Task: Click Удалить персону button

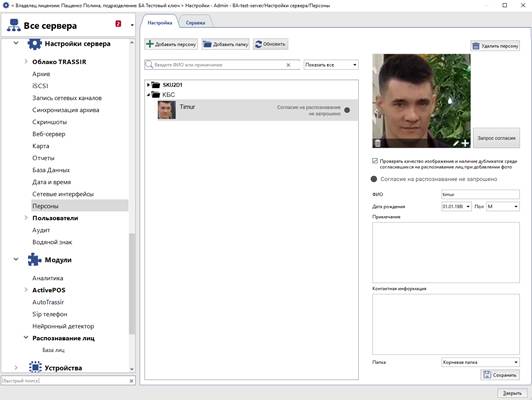Action: point(495,46)
